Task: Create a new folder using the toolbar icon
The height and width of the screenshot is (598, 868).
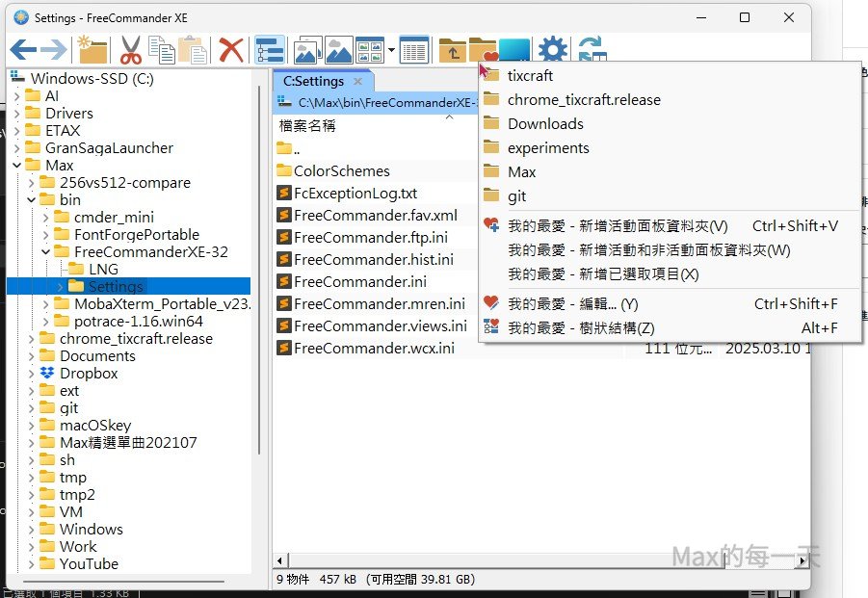Action: [92, 50]
